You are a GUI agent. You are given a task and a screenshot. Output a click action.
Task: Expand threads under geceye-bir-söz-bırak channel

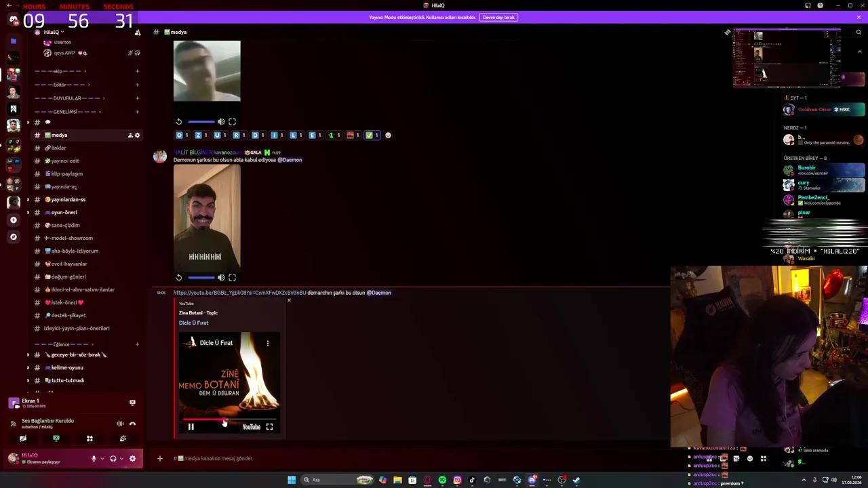tap(28, 354)
